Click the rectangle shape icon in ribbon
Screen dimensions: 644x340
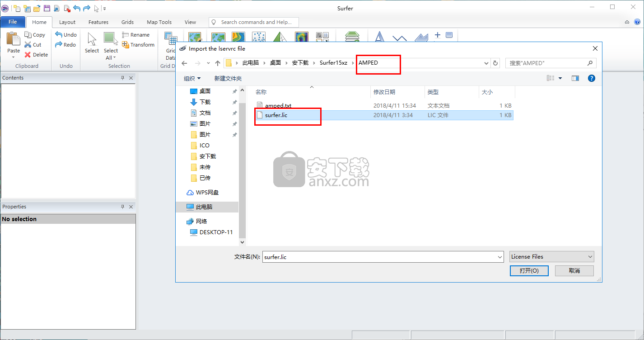pyautogui.click(x=449, y=35)
